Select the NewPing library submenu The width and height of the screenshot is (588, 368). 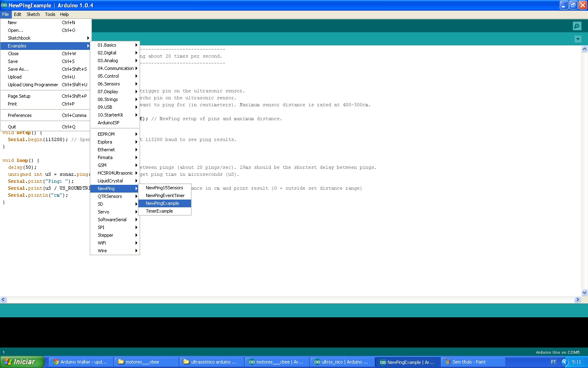pos(115,188)
